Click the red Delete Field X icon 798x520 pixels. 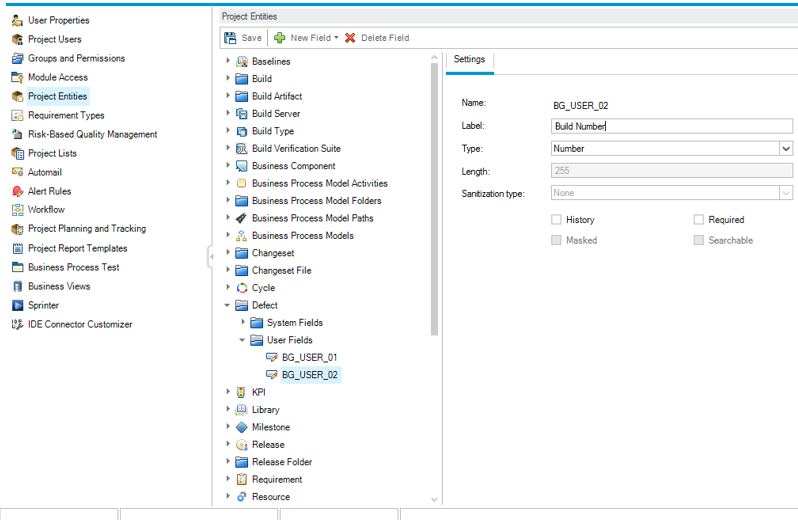pyautogui.click(x=350, y=38)
